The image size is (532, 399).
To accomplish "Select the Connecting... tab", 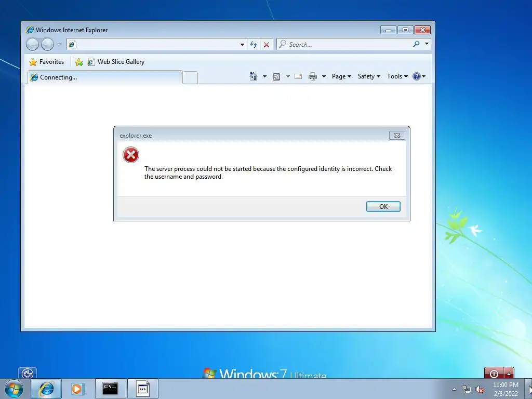I will coord(105,77).
